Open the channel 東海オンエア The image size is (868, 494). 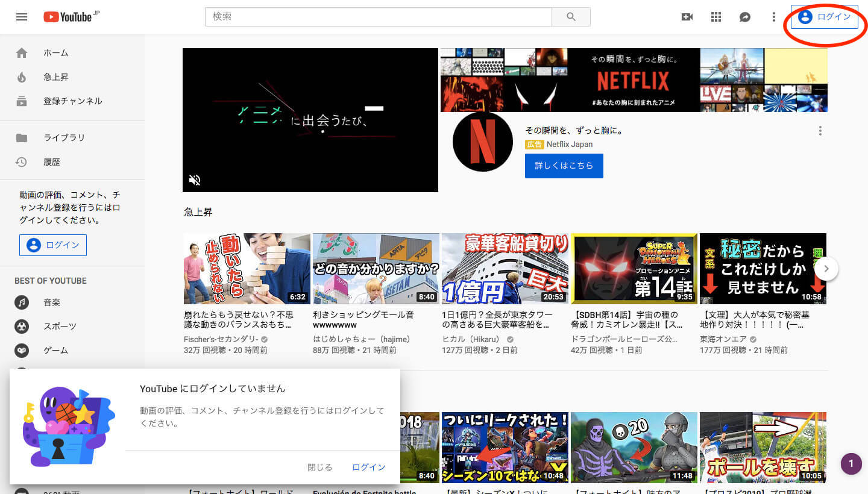723,339
